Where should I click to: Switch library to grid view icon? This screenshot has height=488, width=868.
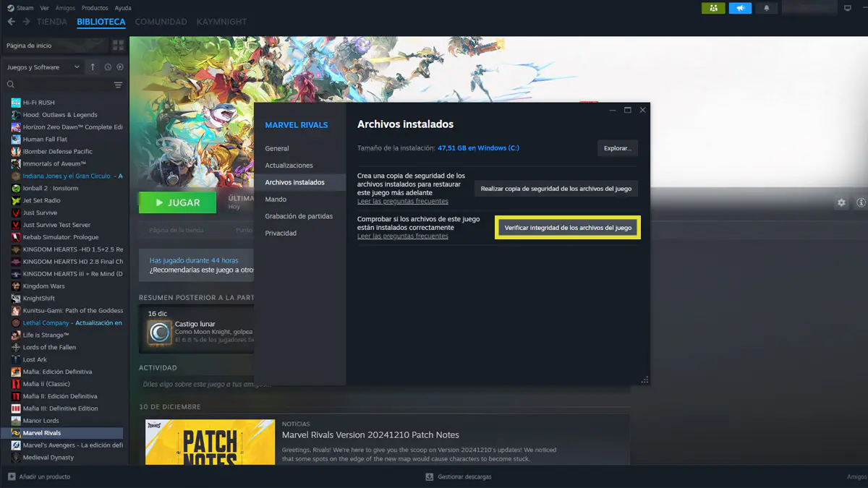tap(118, 46)
